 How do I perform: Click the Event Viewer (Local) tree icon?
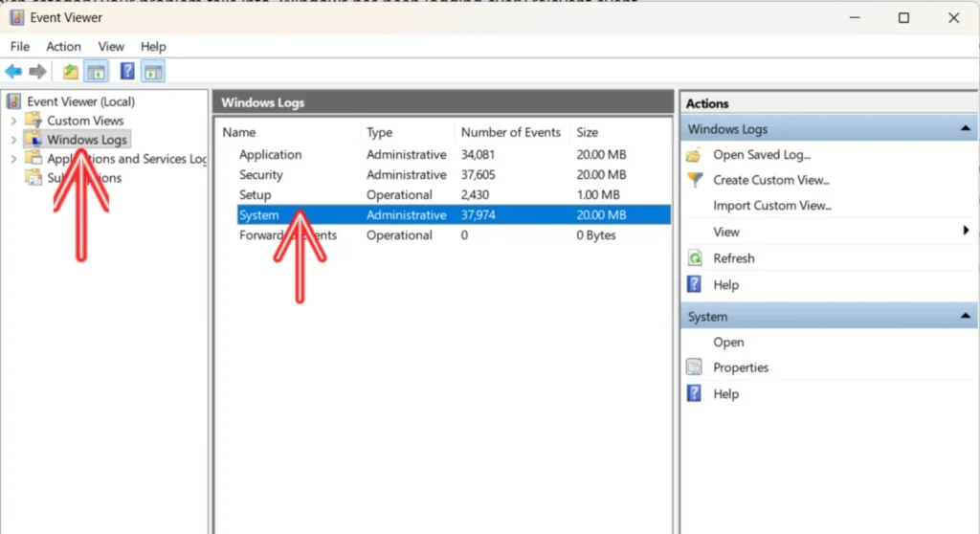click(13, 101)
